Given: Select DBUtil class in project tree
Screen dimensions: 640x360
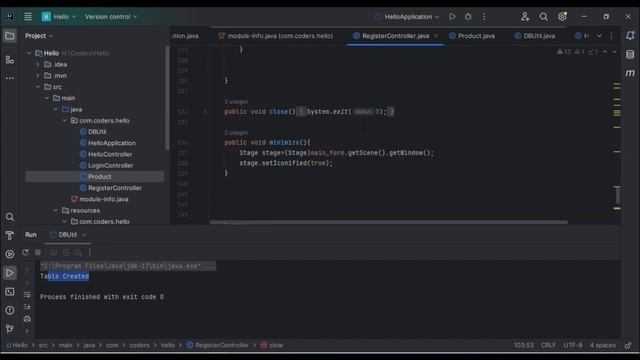Looking at the screenshot, I should 97,132.
